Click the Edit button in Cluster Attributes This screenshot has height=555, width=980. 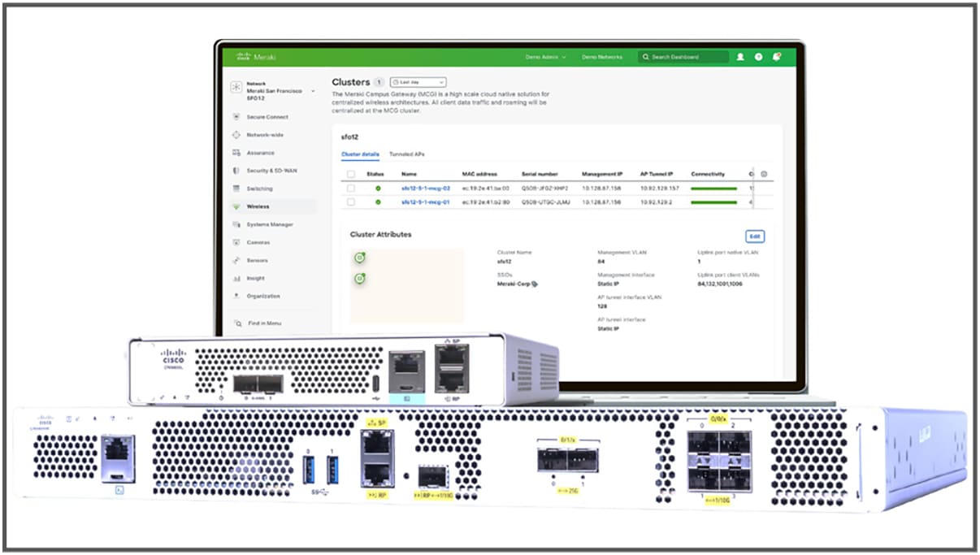point(755,236)
